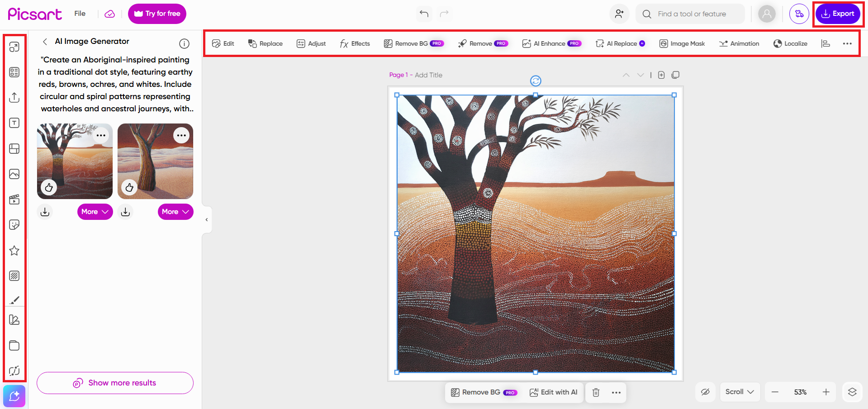
Task: Move page down with the chevron
Action: click(640, 75)
